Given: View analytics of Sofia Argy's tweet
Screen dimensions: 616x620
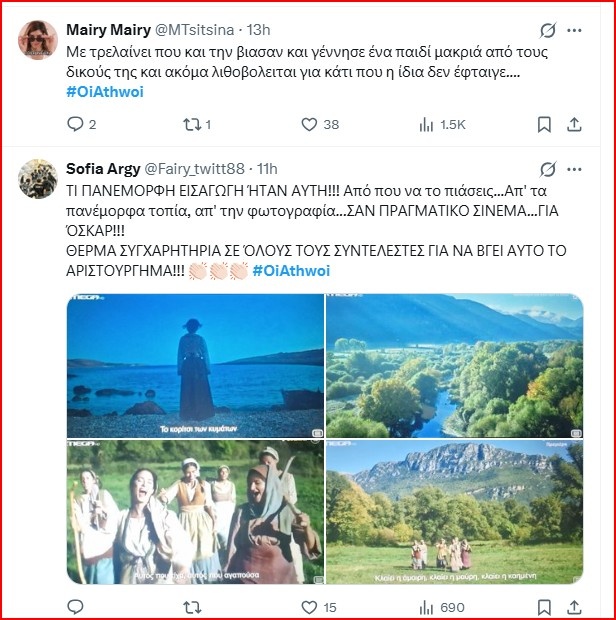Looking at the screenshot, I should click(x=427, y=607).
